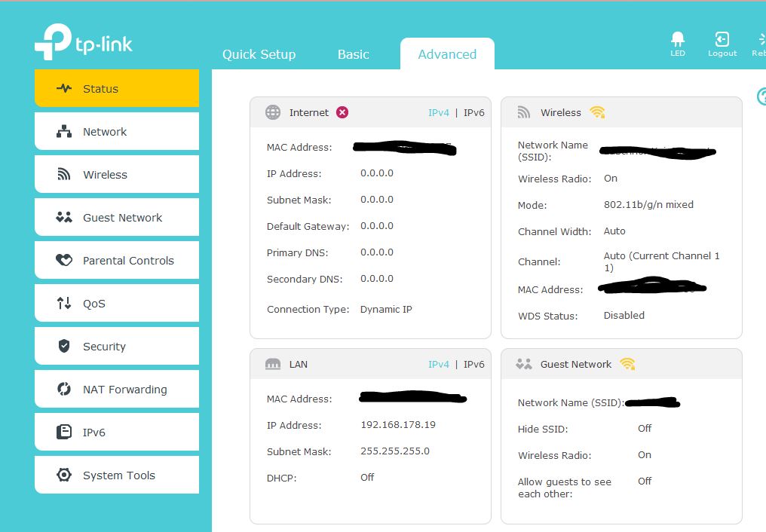Select IPv6 in the LAN panel
The width and height of the screenshot is (766, 532).
(474, 365)
